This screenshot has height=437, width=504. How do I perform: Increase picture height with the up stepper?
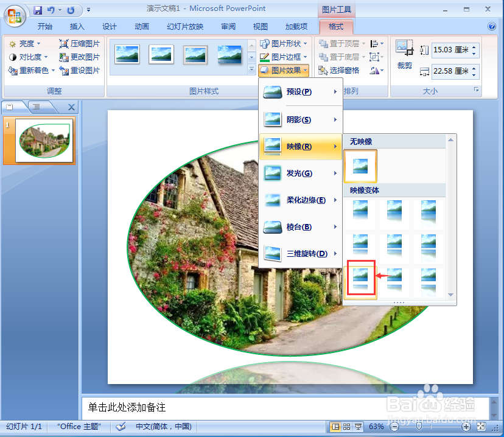474,47
